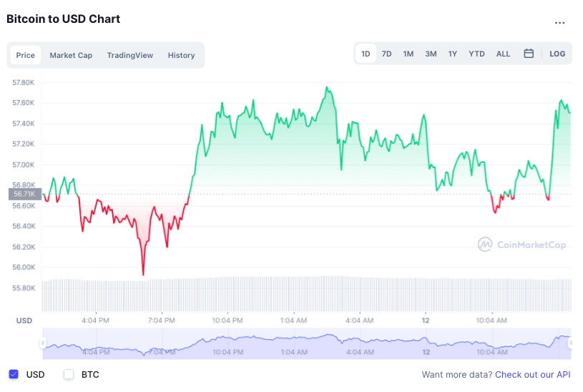Toggle LOG scale on chart
Screen dimensions: 583x392
pyautogui.click(x=557, y=54)
